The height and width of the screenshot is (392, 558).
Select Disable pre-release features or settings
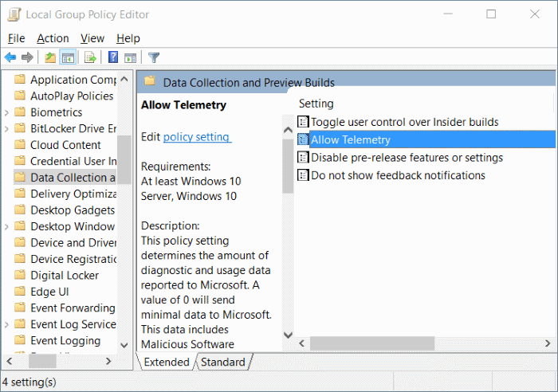(407, 157)
